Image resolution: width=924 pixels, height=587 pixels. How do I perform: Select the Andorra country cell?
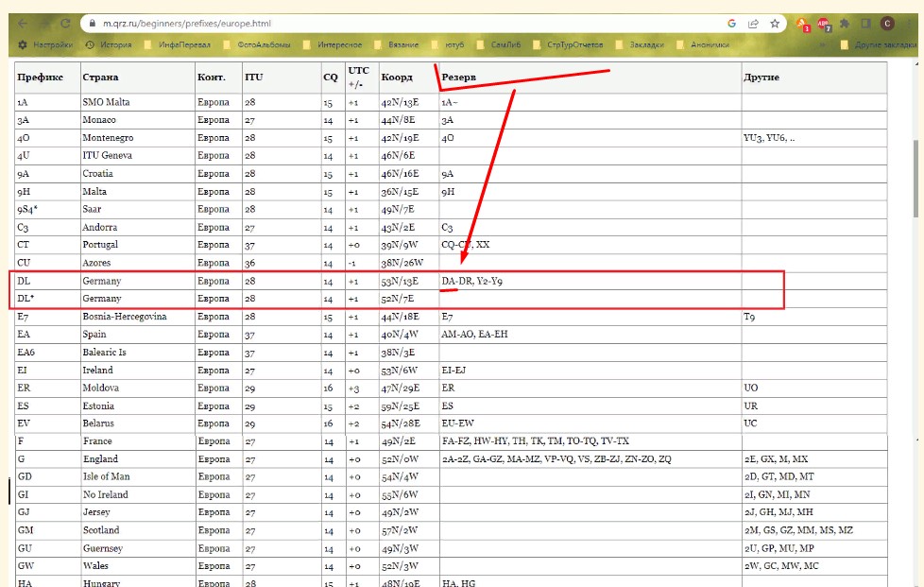click(138, 228)
